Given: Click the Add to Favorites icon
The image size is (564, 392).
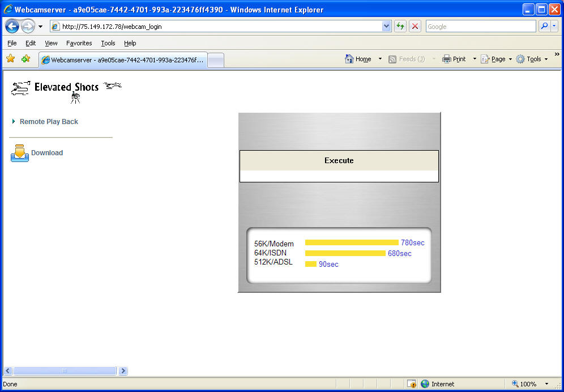Looking at the screenshot, I should click(26, 59).
